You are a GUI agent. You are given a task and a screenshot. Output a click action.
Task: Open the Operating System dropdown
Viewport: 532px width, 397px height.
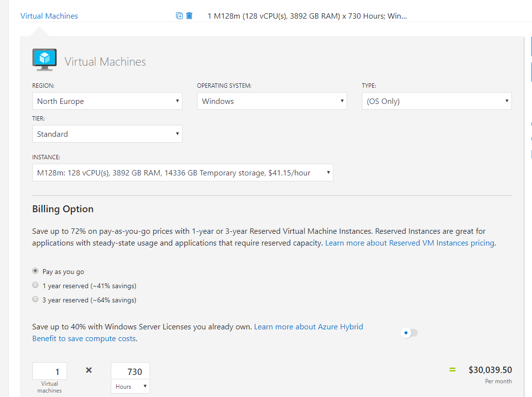[272, 101]
